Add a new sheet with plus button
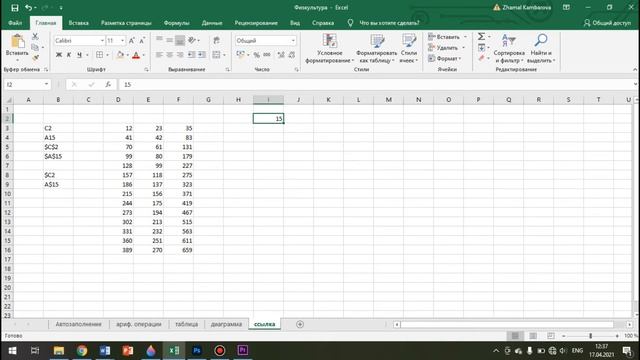Screen dimensions: 640x360 [300, 324]
